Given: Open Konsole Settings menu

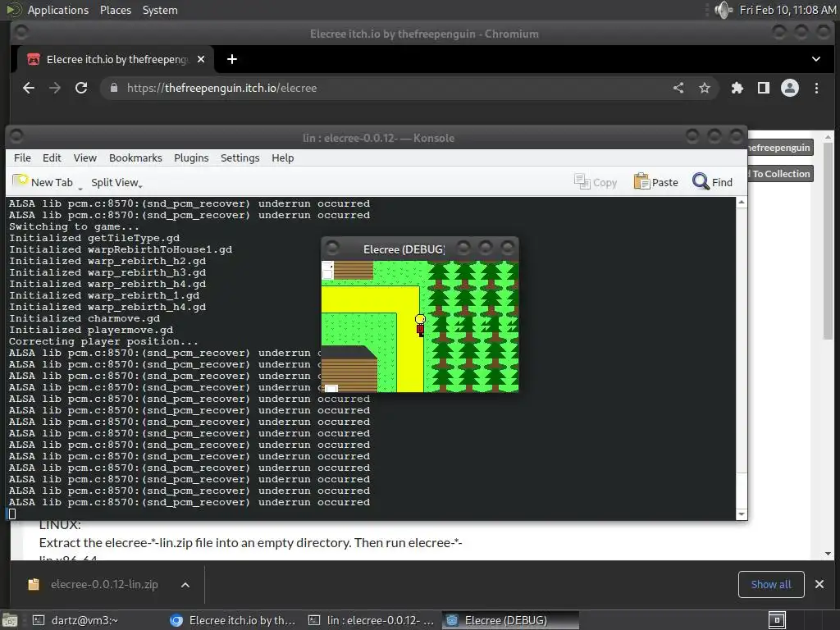Looking at the screenshot, I should (x=240, y=158).
